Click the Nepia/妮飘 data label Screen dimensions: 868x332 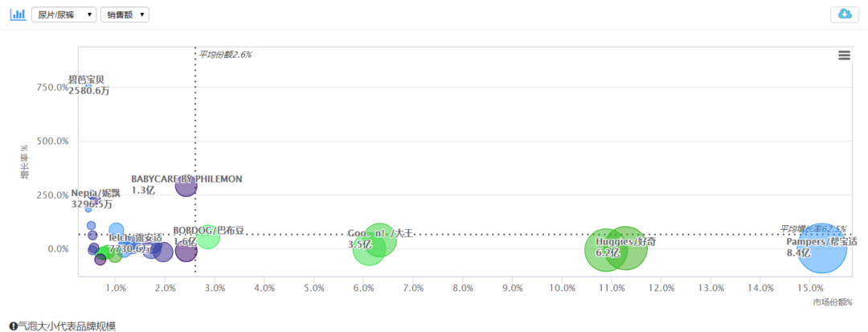pyautogui.click(x=95, y=198)
